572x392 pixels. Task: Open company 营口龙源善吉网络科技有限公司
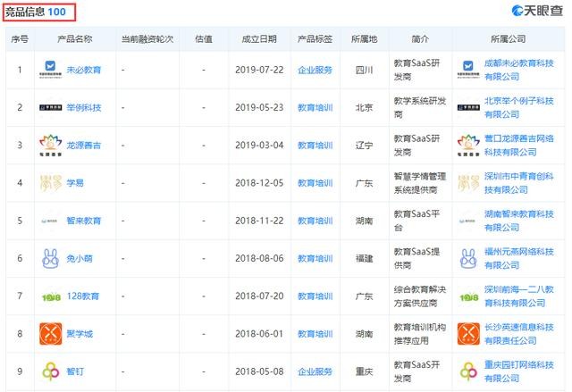(x=518, y=145)
